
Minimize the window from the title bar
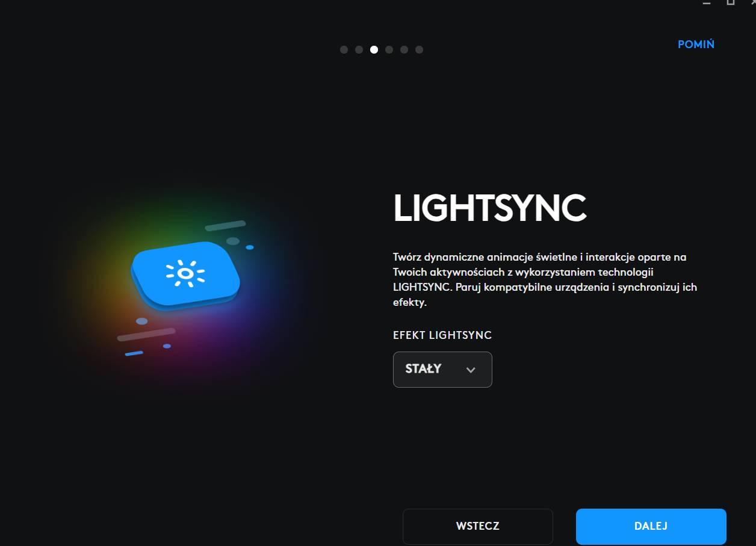click(706, 2)
